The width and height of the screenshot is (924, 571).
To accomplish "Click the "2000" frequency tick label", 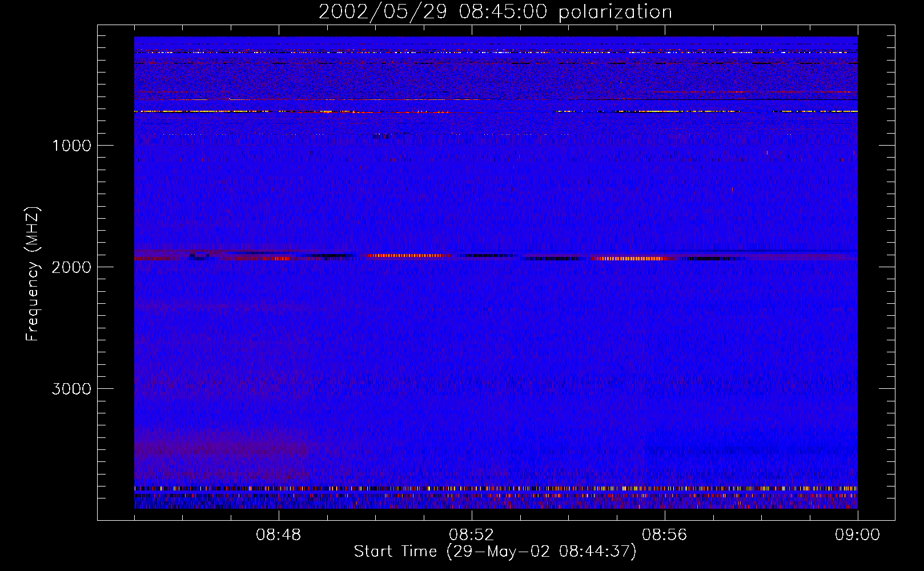I will [71, 267].
